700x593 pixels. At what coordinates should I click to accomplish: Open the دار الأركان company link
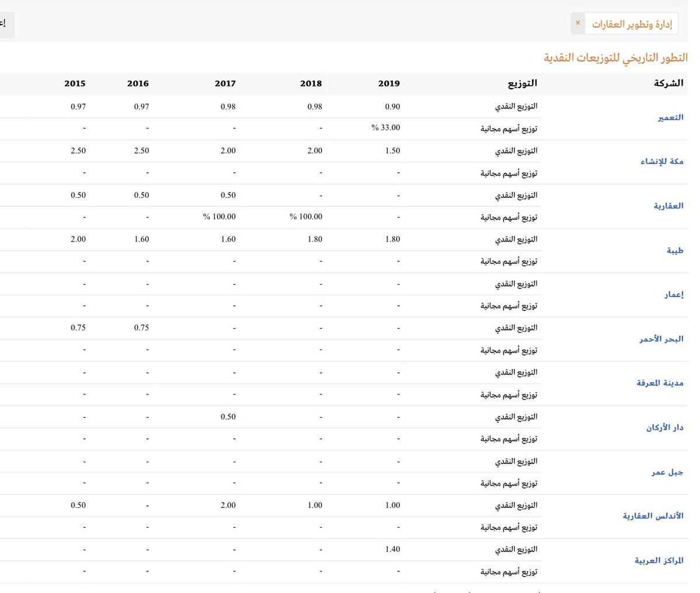(664, 428)
